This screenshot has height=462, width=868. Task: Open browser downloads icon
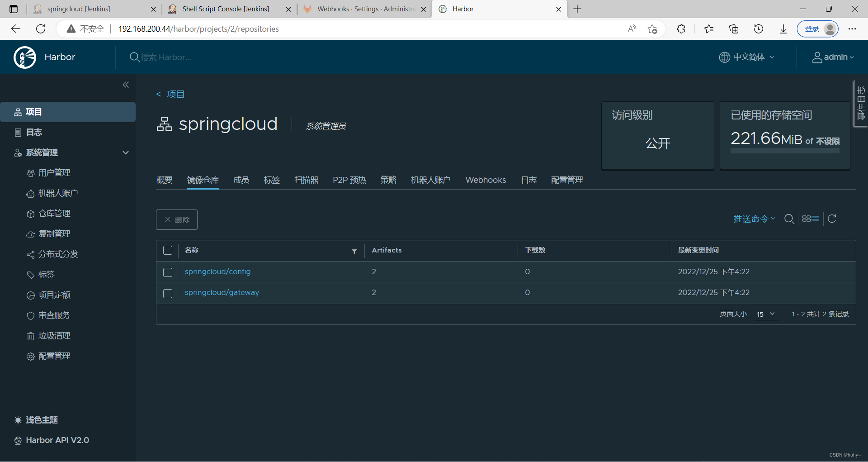[783, 29]
